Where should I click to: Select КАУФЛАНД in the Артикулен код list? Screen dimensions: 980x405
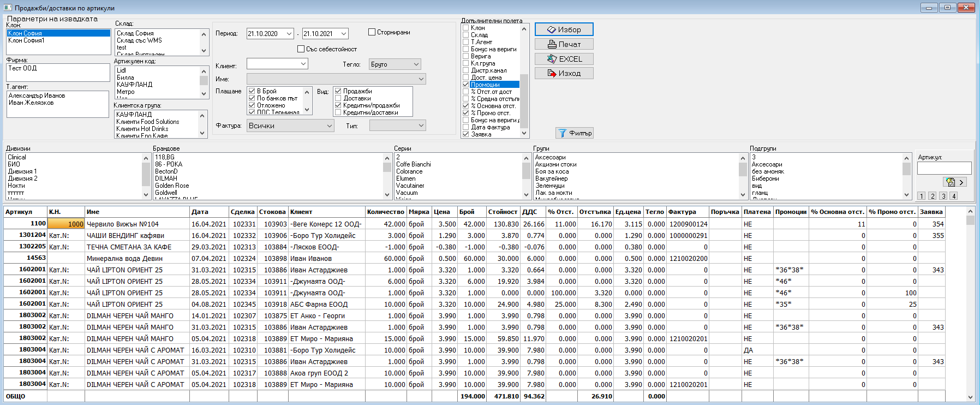point(157,85)
